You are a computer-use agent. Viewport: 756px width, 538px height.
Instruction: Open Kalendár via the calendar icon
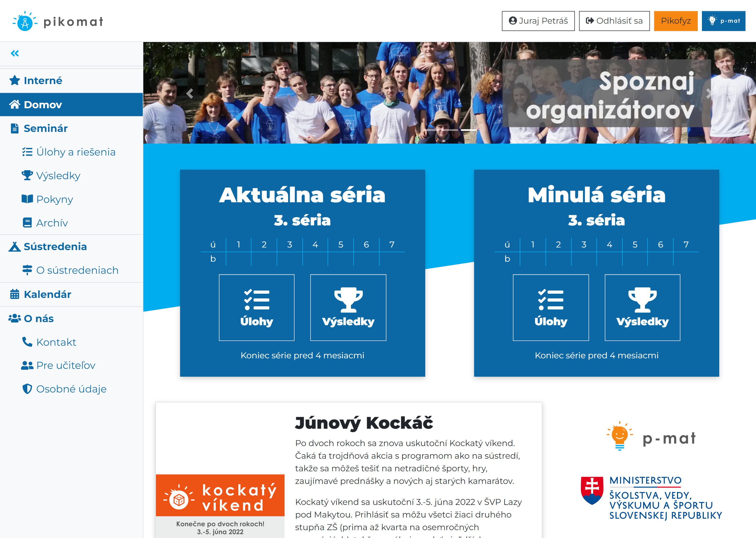point(14,294)
